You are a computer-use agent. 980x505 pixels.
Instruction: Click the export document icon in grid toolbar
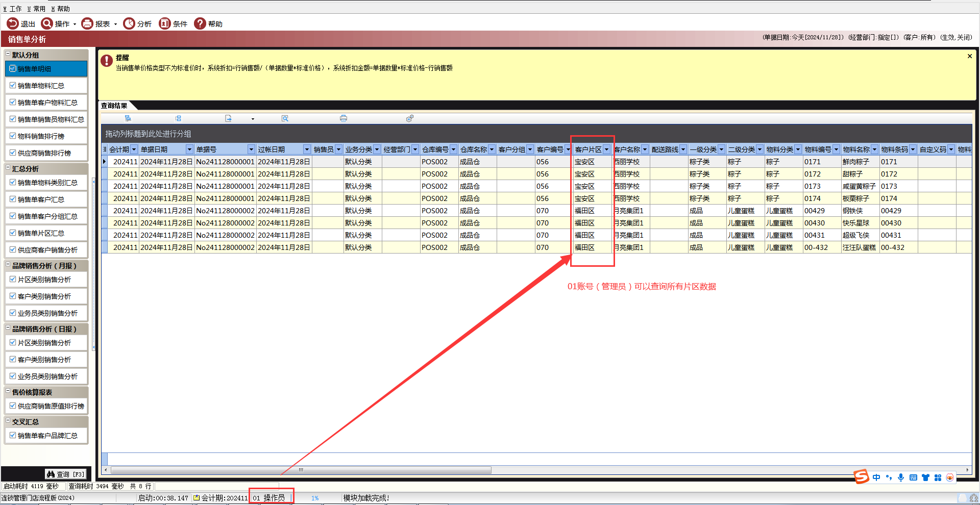click(228, 118)
